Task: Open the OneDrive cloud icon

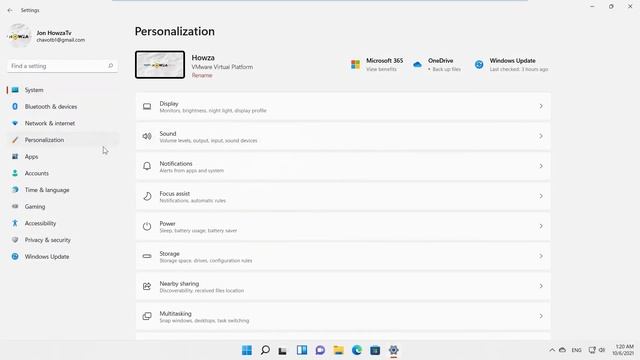Action: point(417,64)
